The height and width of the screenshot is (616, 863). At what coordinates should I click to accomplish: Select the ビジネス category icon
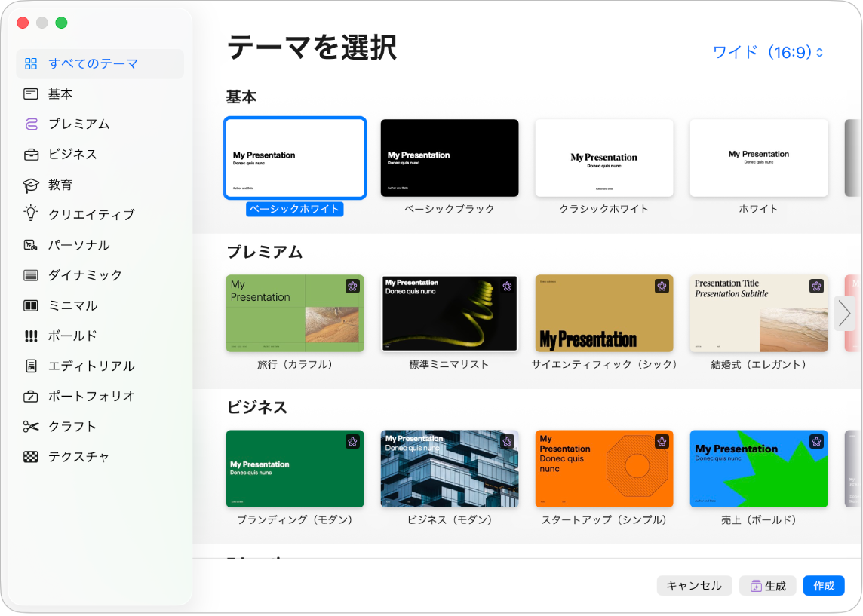(x=31, y=154)
